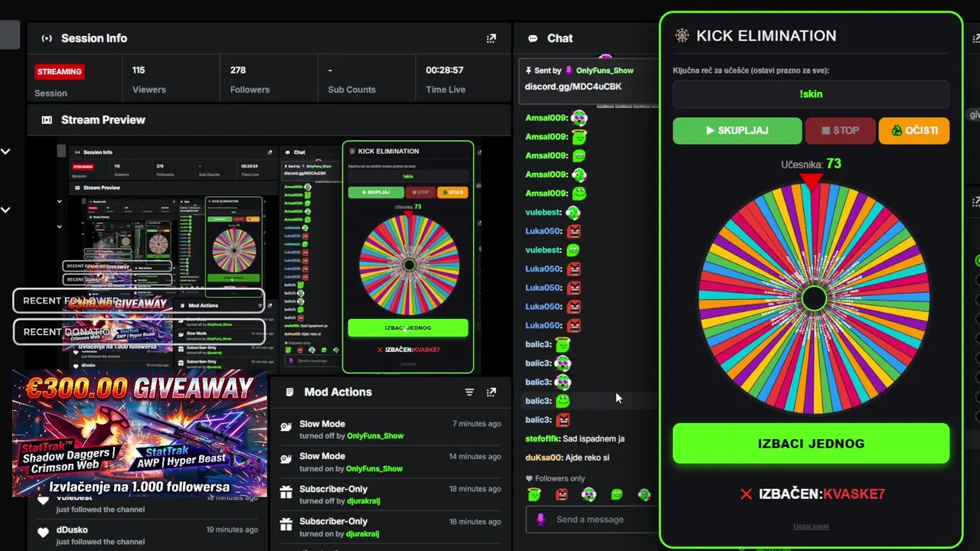Screen dimensions: 980x551
Task: Insert the green halo emote from quick bar
Action: (x=534, y=494)
